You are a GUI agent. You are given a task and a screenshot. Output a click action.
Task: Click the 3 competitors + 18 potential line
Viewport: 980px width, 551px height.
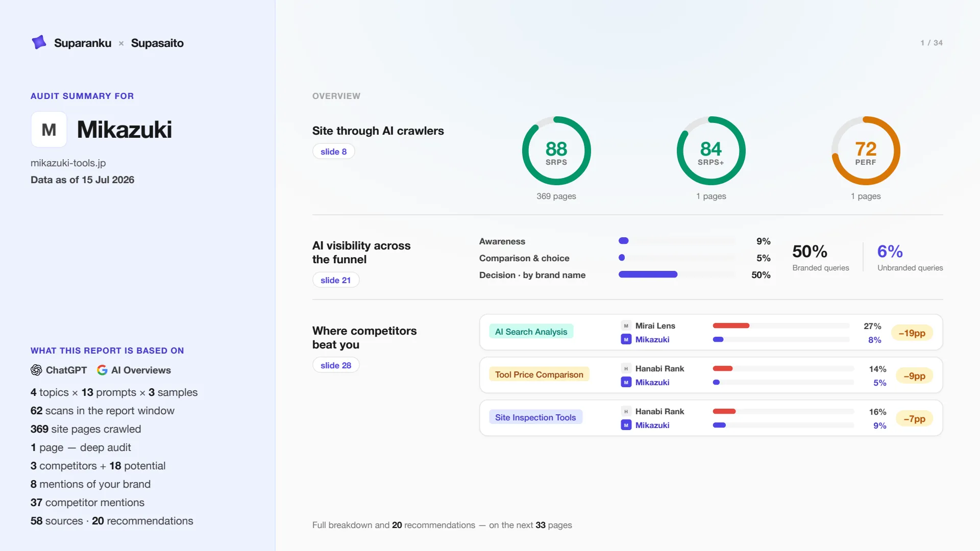98,466
